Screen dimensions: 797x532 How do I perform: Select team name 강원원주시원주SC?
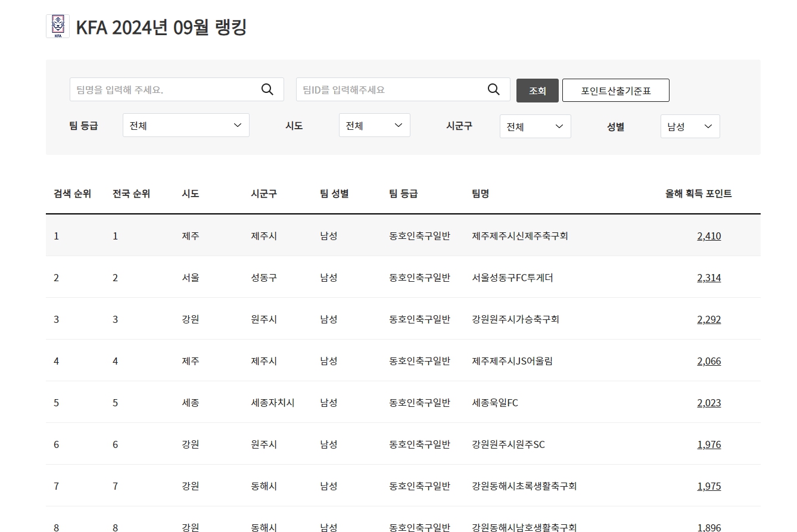point(508,444)
